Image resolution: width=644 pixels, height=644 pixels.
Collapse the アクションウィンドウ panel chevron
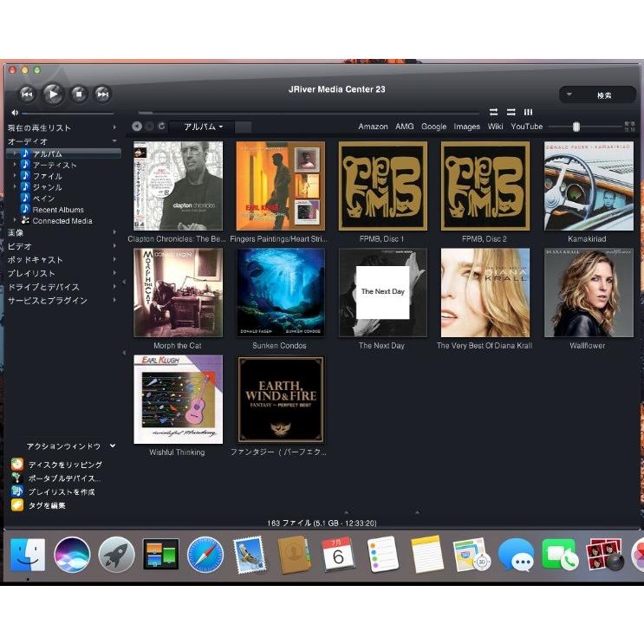pyautogui.click(x=113, y=446)
